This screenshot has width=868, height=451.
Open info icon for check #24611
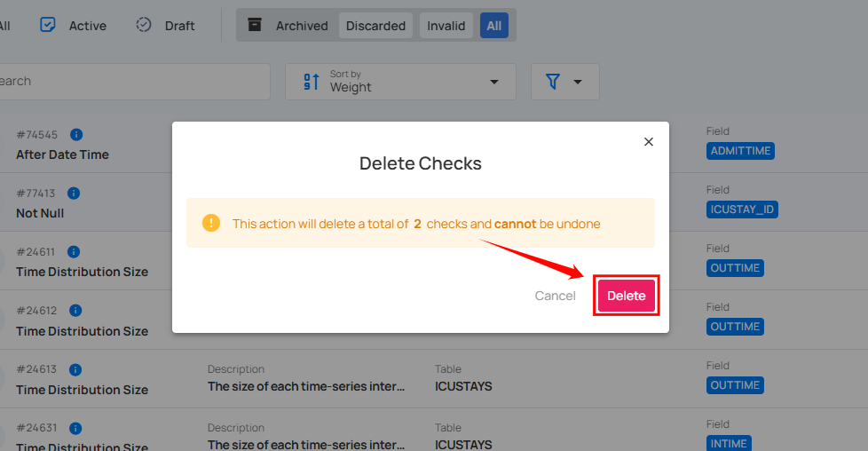(74, 252)
